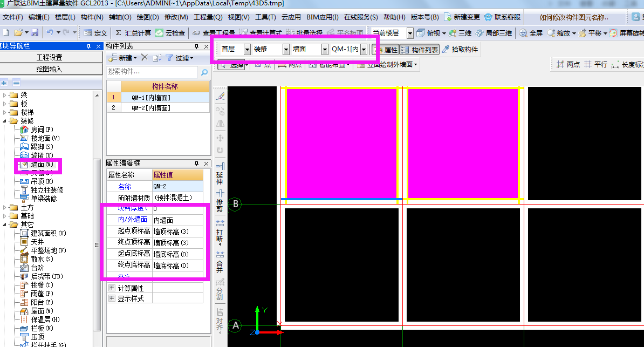The width and height of the screenshot is (644, 347).
Task: Open the 墙面 component type dropdown
Action: click(325, 49)
